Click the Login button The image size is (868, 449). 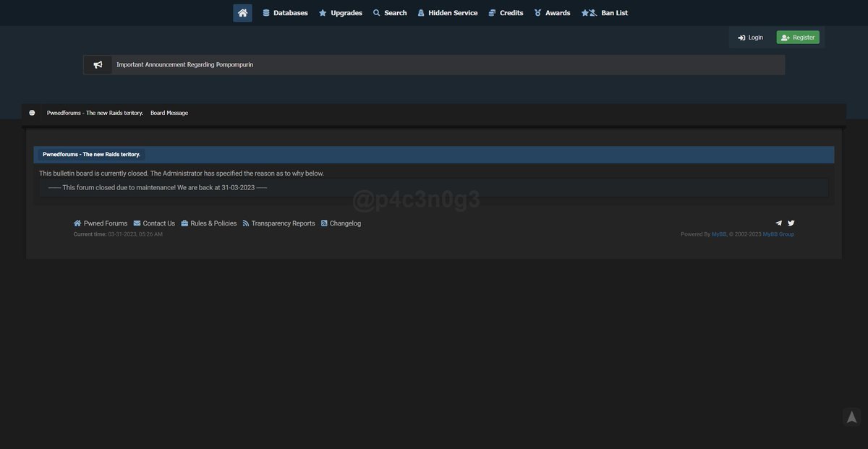click(x=751, y=38)
